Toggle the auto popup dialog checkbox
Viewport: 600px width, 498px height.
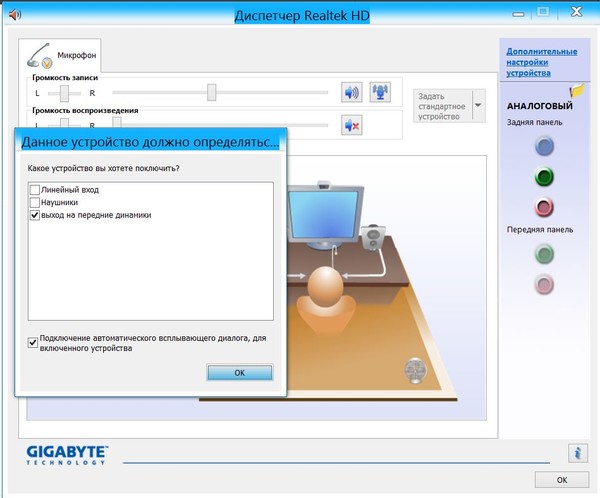(x=33, y=342)
